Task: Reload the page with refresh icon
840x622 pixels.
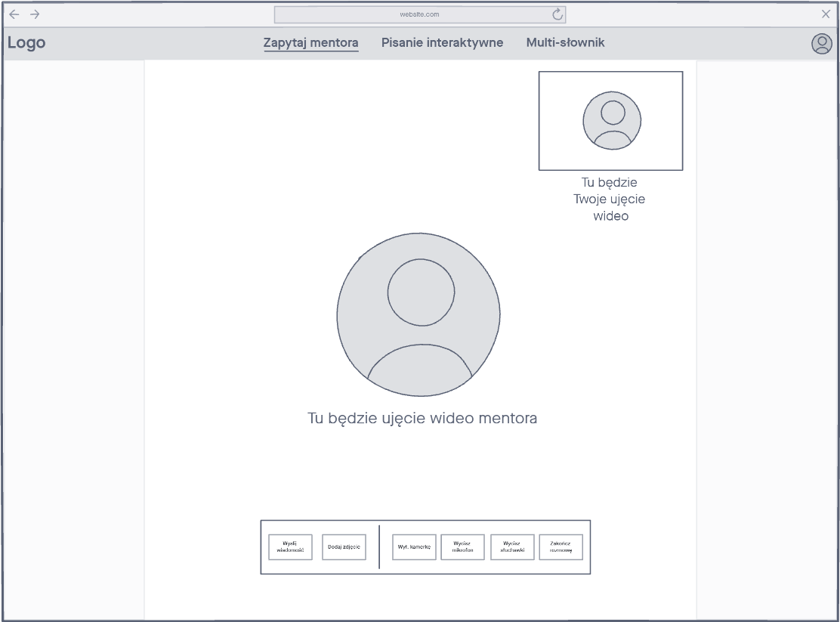Action: (x=558, y=14)
